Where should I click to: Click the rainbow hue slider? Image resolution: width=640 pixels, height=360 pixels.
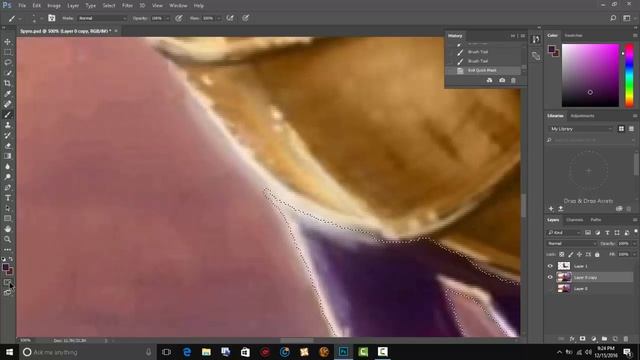[629, 75]
